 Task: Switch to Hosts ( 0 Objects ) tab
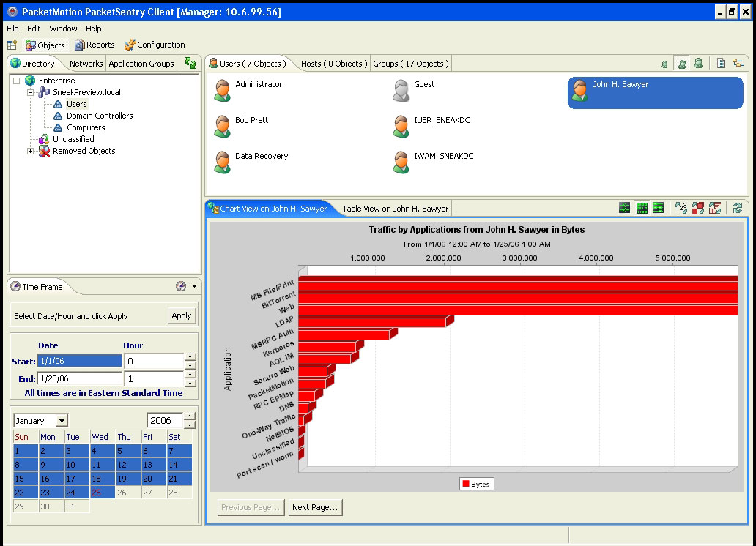(x=334, y=64)
